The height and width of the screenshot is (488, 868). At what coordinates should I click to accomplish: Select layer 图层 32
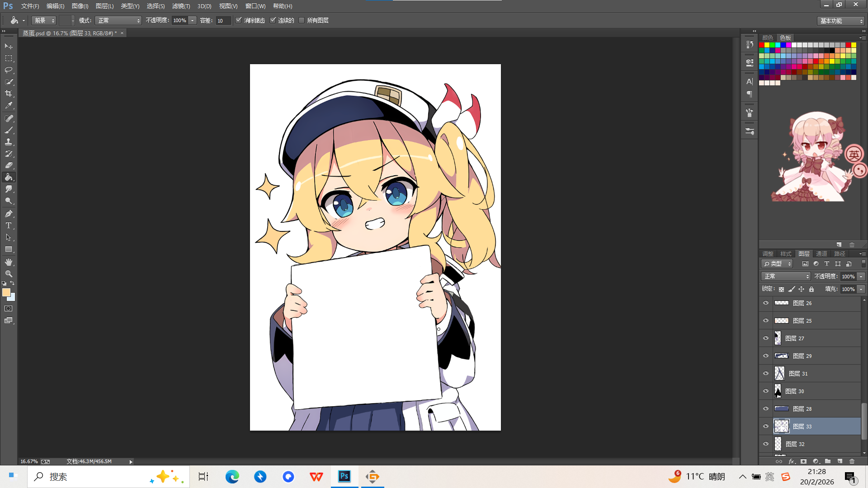(810, 444)
